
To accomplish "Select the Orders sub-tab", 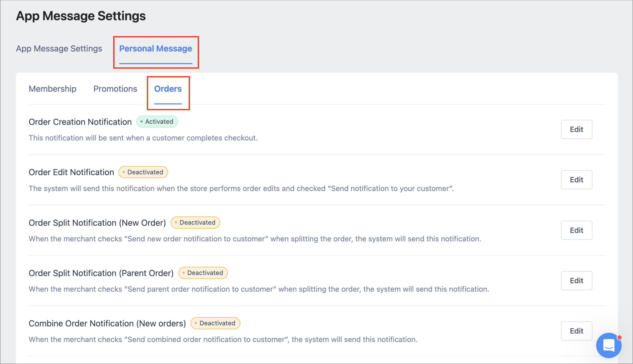I will [168, 89].
